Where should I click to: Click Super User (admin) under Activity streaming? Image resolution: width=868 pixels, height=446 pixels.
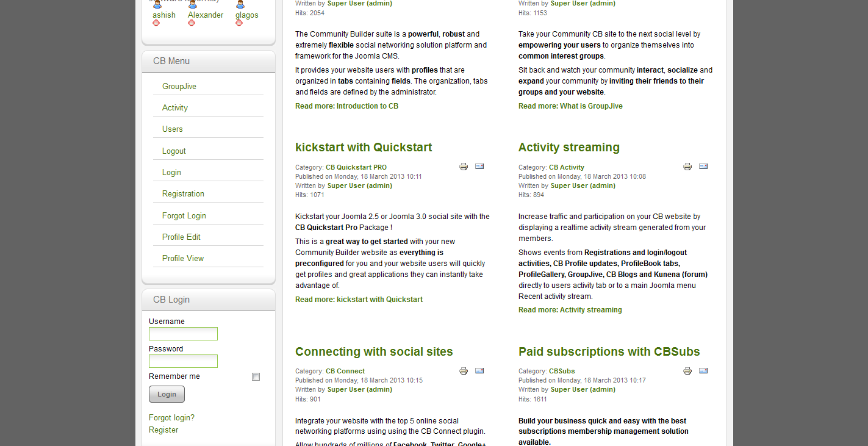(583, 185)
